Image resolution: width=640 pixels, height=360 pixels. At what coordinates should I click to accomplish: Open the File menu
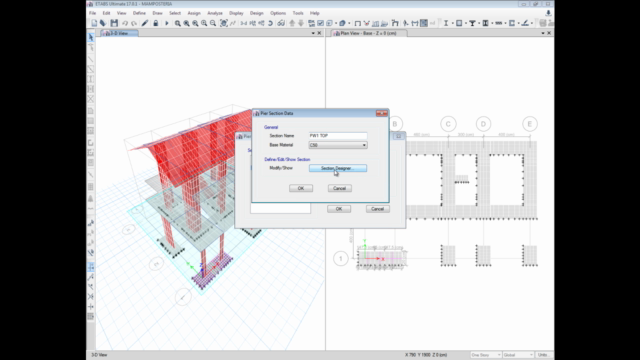pos(93,13)
